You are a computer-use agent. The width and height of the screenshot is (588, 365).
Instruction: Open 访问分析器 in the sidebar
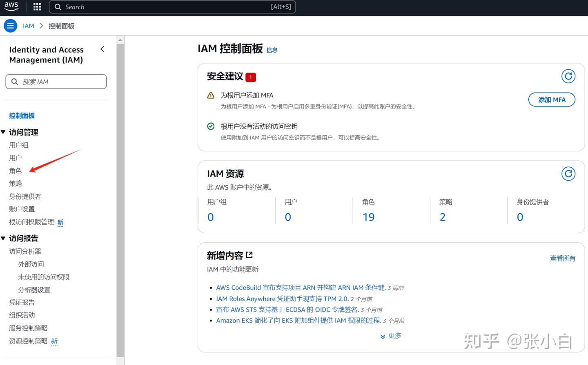[25, 252]
